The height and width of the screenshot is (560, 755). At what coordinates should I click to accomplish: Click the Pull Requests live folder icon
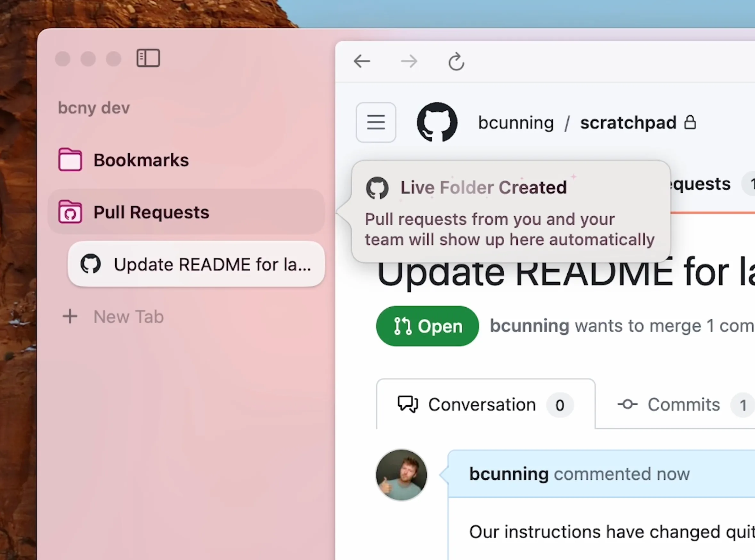pyautogui.click(x=70, y=212)
